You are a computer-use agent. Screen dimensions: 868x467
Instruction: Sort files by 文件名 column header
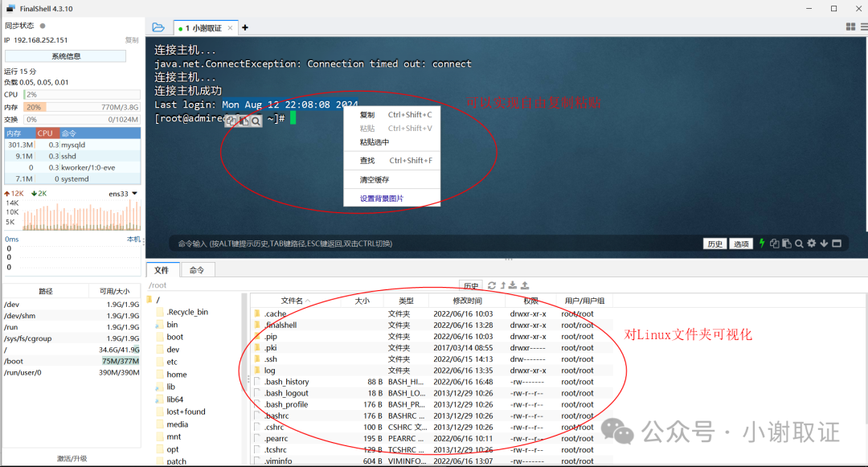294,301
